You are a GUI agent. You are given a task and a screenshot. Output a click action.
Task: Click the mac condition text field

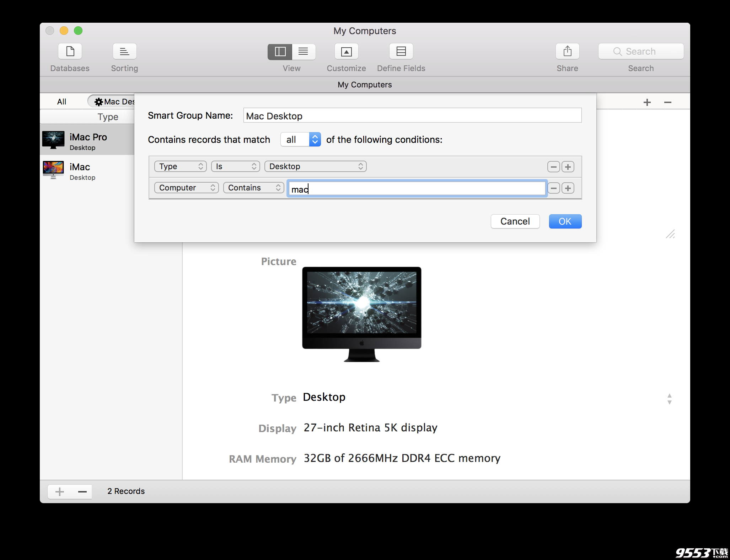pos(417,189)
